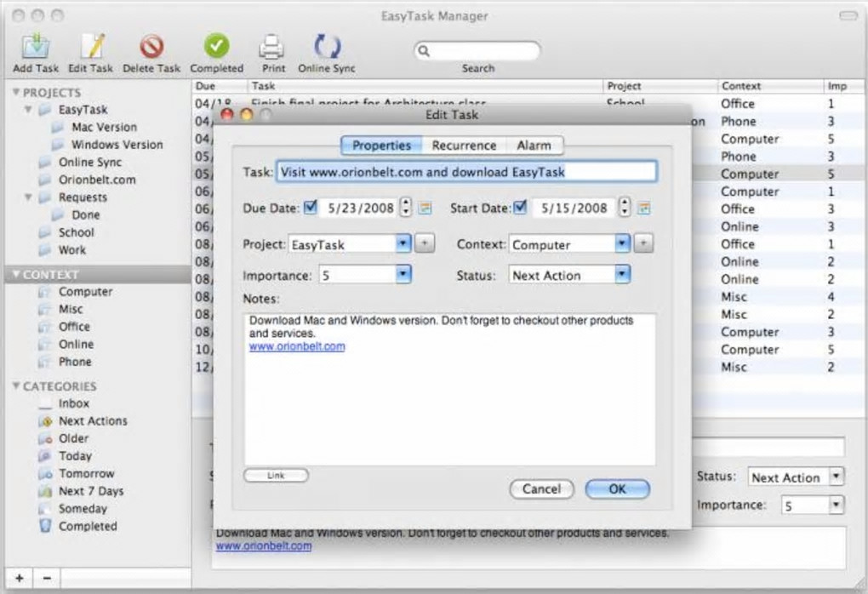This screenshot has width=868, height=594.
Task: Open www.orionbelt.com link in Notes box
Action: pyautogui.click(x=297, y=346)
